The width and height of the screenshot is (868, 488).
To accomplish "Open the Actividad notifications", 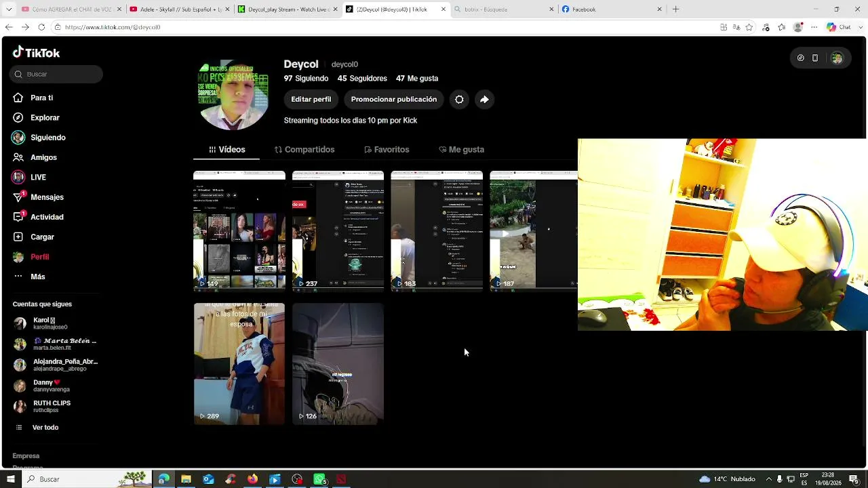I will point(38,217).
